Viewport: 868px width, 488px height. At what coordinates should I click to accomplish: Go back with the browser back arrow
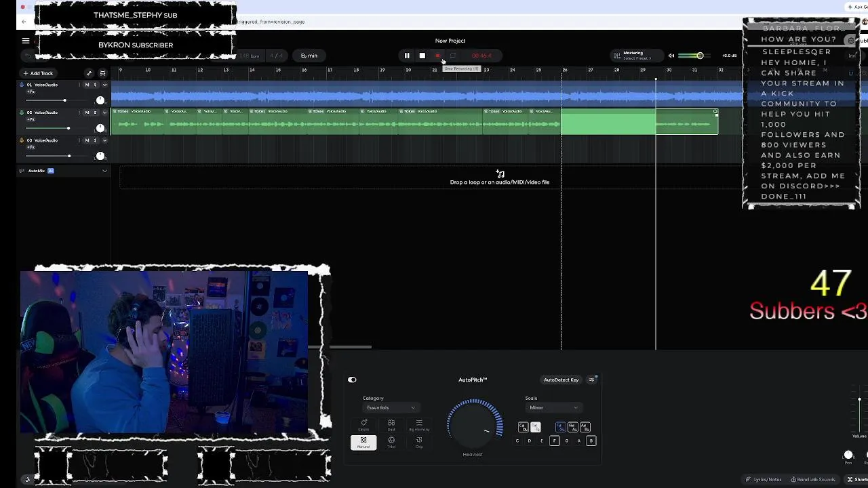pos(24,22)
